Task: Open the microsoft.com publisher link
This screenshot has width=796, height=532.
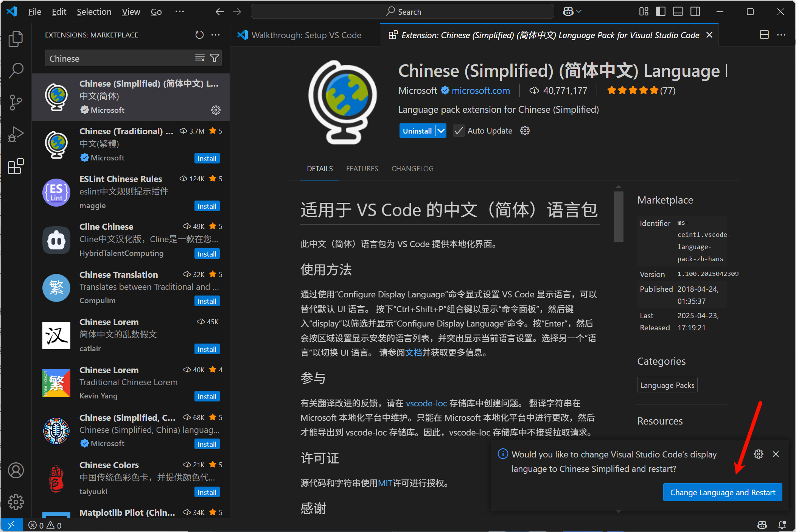Action: (x=480, y=90)
